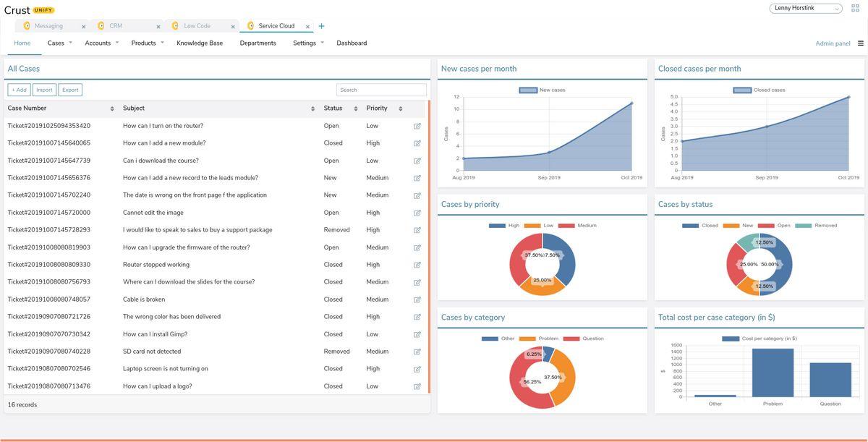Expand the Cases menu dropdown
Image resolution: width=868 pixels, height=442 pixels.
(70, 43)
